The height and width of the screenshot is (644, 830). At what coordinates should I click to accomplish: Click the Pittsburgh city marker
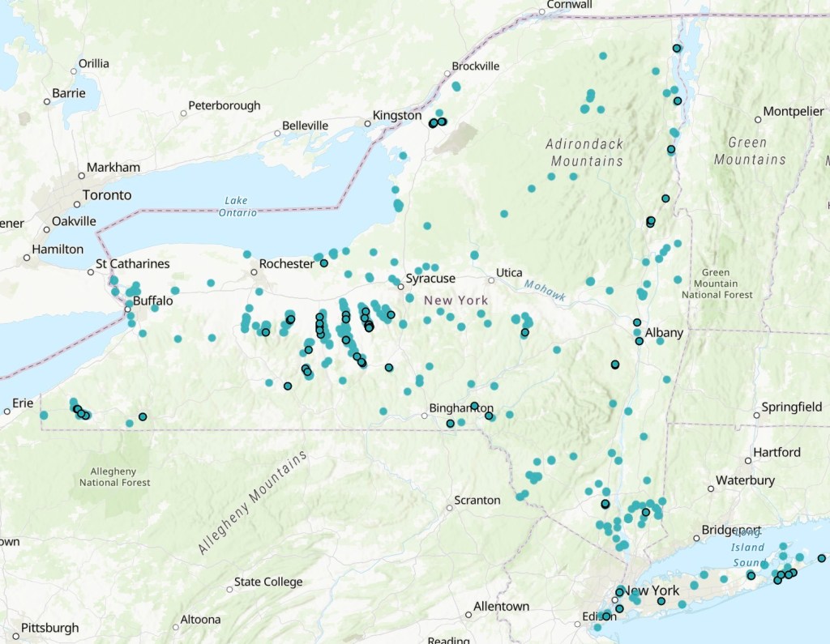click(x=15, y=636)
